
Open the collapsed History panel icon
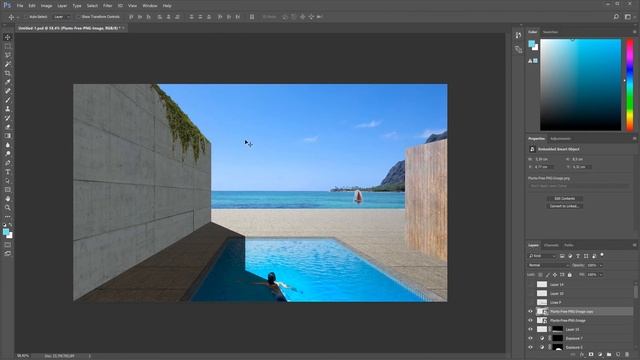tap(518, 36)
